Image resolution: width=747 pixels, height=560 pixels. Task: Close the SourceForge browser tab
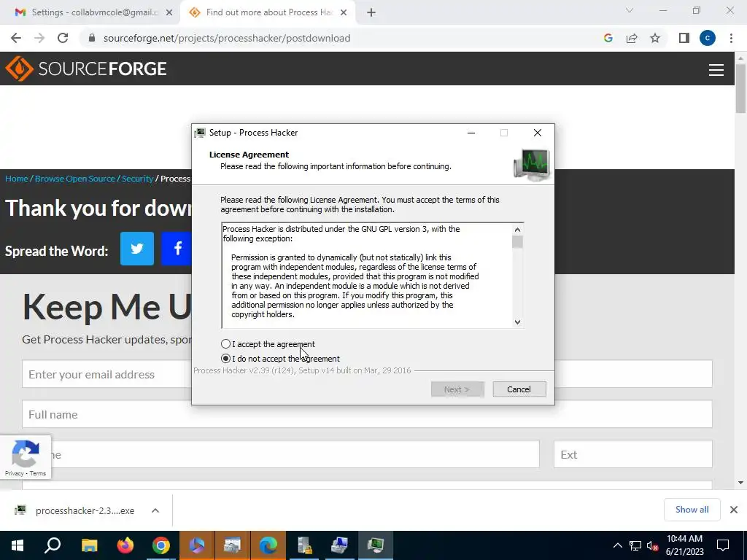pos(344,13)
